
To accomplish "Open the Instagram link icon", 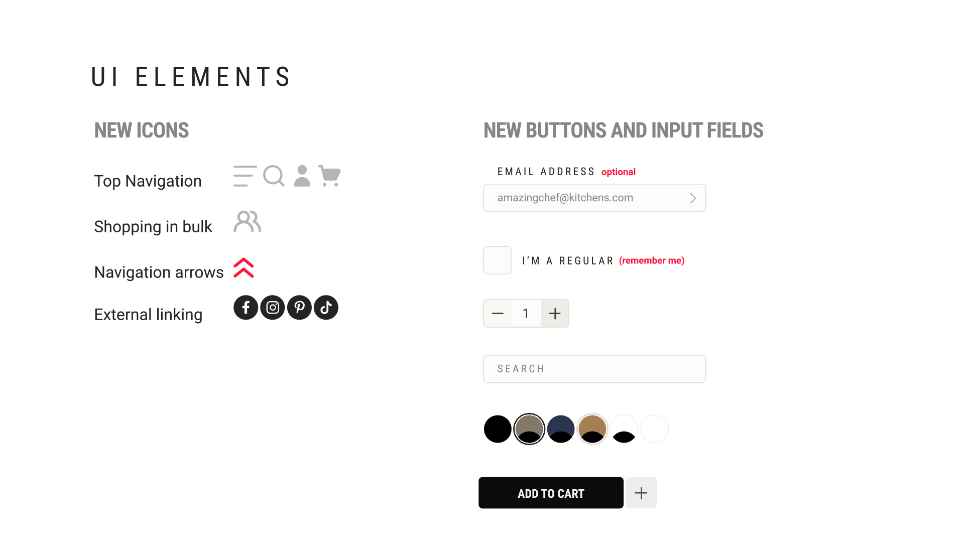I will point(273,308).
